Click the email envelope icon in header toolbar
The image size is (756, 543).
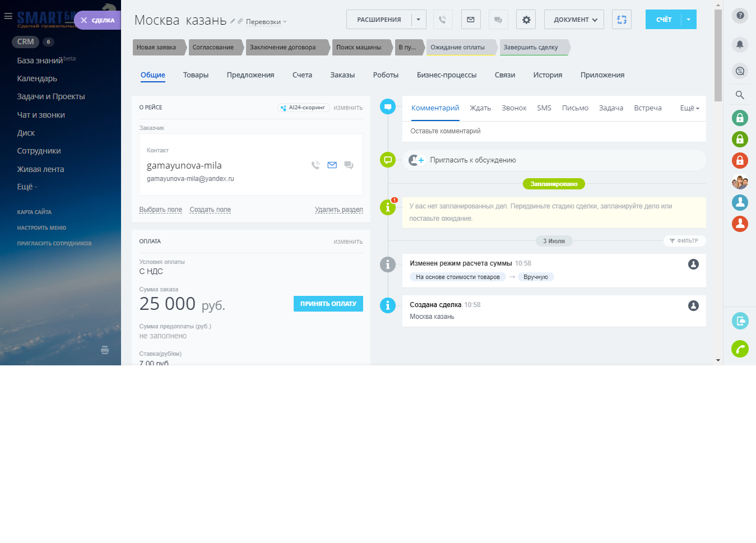470,20
